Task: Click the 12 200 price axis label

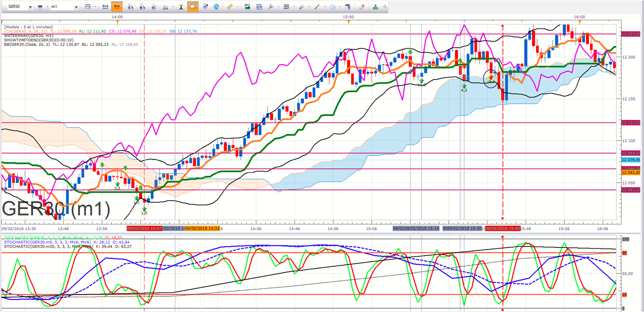Action: pos(628,57)
